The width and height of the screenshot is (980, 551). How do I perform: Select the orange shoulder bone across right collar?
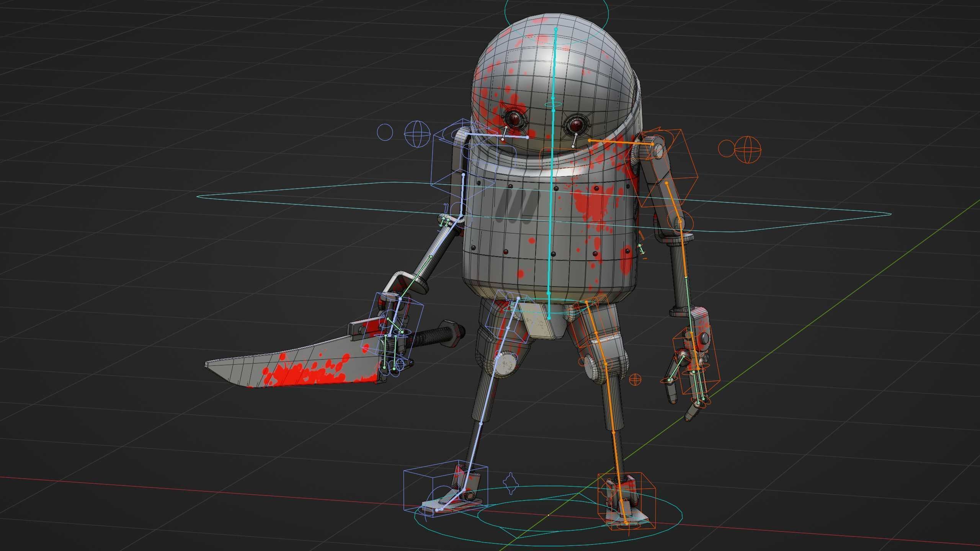click(x=621, y=143)
